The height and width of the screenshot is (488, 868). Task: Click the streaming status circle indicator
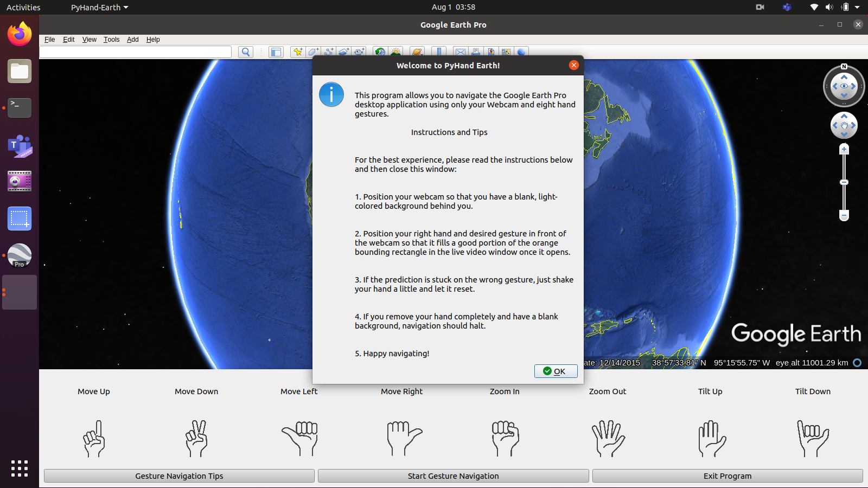pyautogui.click(x=857, y=363)
